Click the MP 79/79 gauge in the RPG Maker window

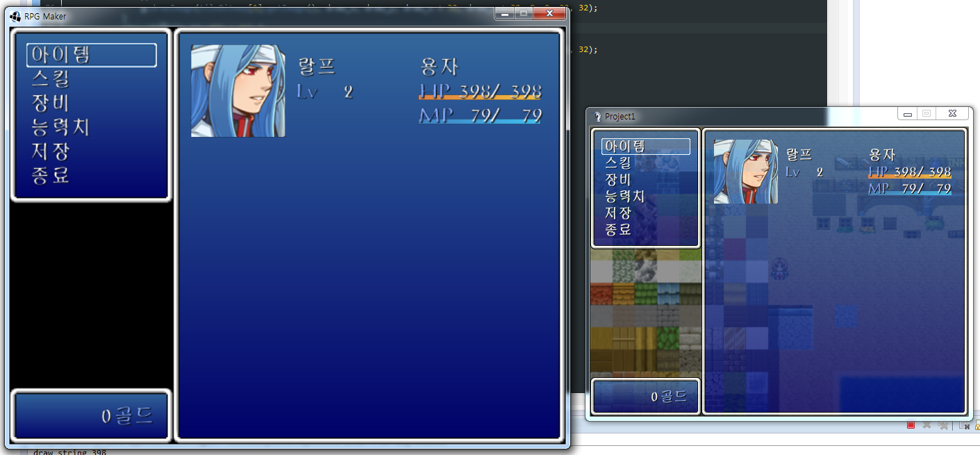(480, 115)
